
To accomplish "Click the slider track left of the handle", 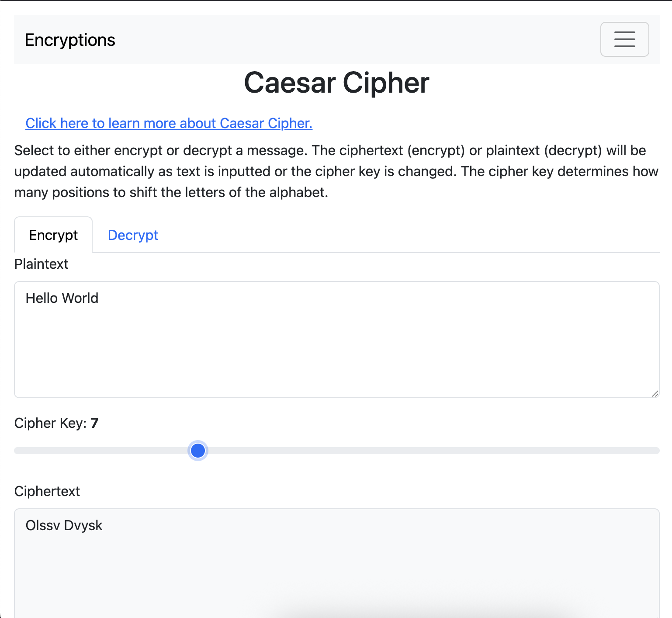I will (100, 451).
